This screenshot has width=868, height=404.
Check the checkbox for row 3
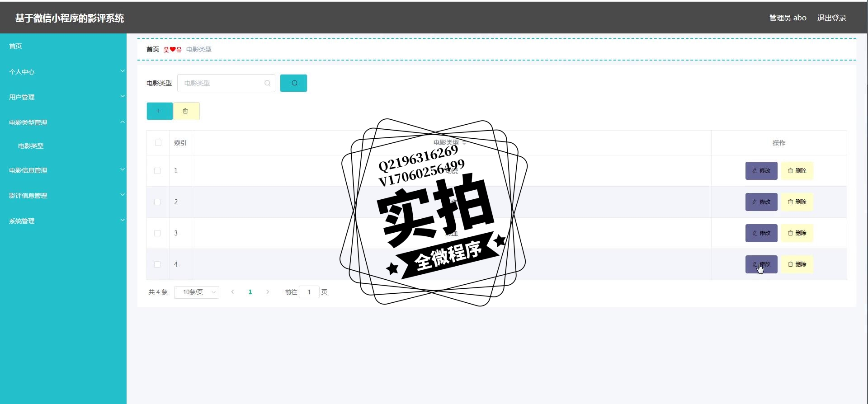(157, 233)
